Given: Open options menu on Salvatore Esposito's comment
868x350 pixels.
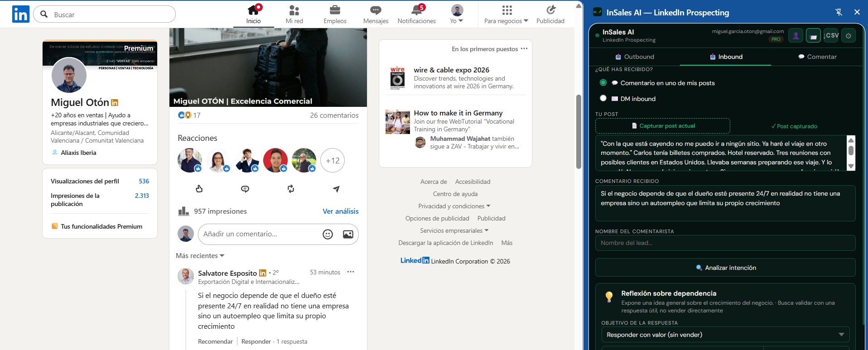Looking at the screenshot, I should coord(350,272).
